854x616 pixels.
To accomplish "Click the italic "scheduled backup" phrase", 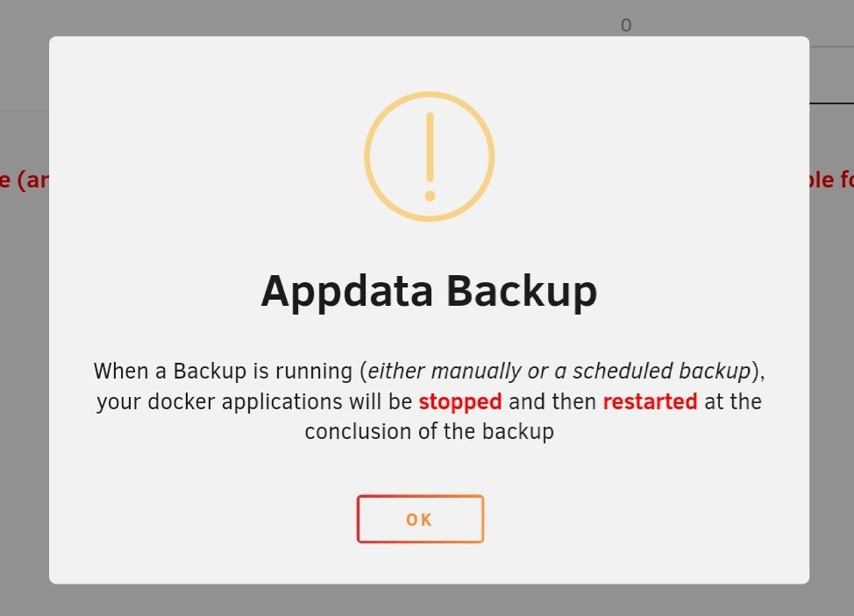I will 662,372.
